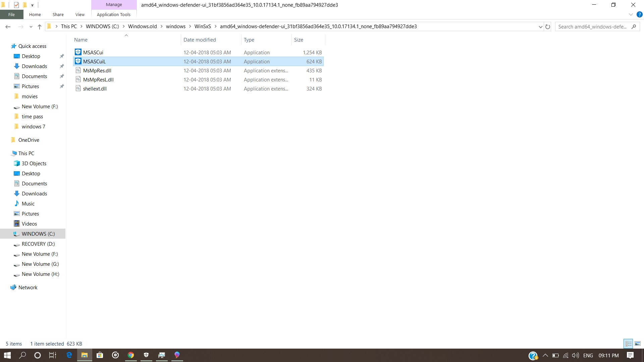
Task: Open Application Tools ribbon tab
Action: pyautogui.click(x=114, y=14)
